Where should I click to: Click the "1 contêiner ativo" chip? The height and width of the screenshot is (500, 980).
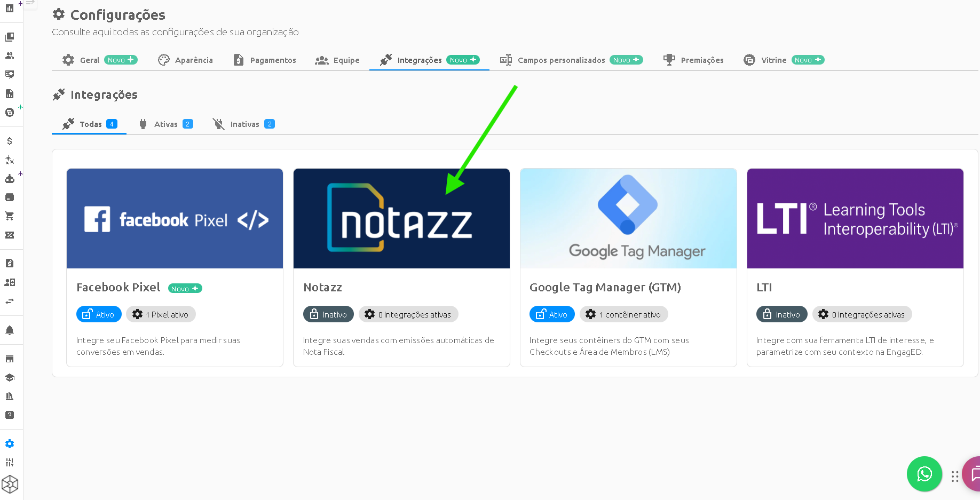coord(623,314)
